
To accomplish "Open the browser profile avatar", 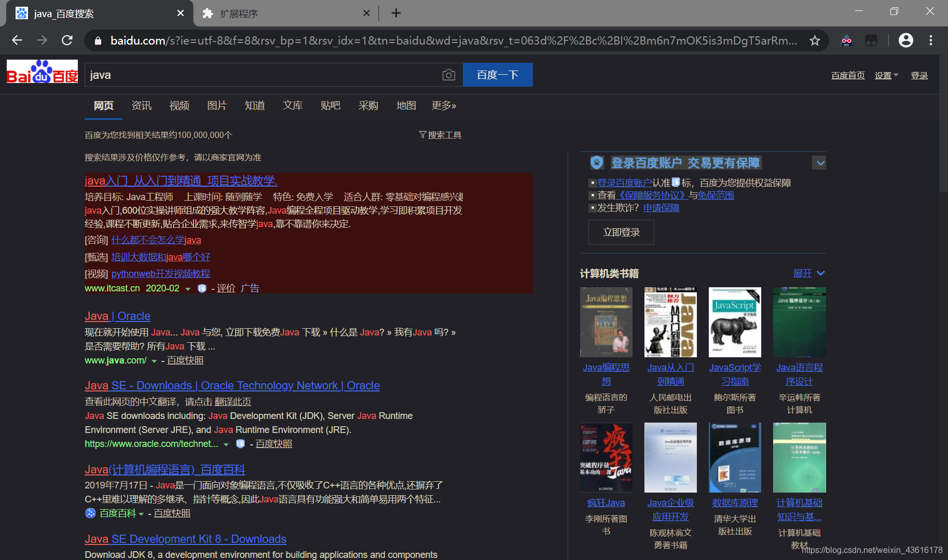I will [905, 40].
